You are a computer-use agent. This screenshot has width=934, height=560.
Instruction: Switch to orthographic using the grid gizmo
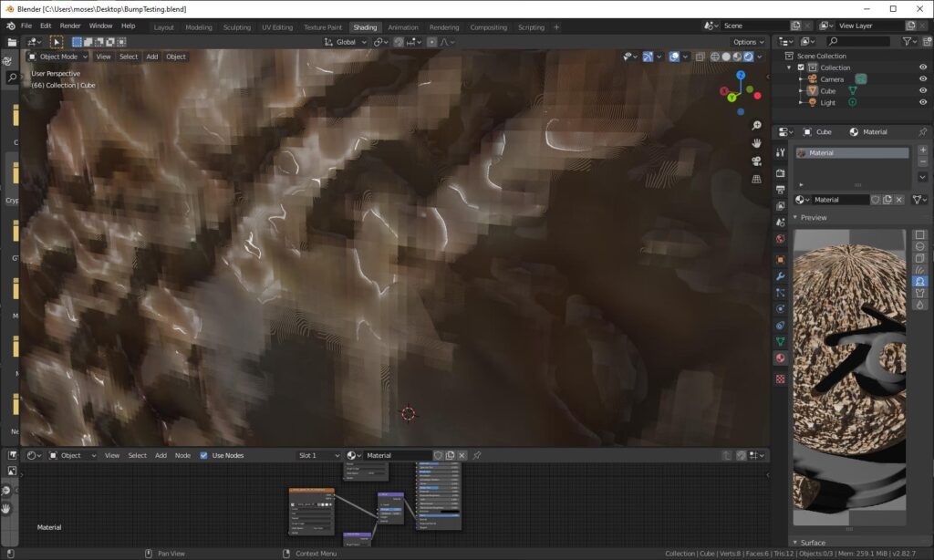[756, 180]
